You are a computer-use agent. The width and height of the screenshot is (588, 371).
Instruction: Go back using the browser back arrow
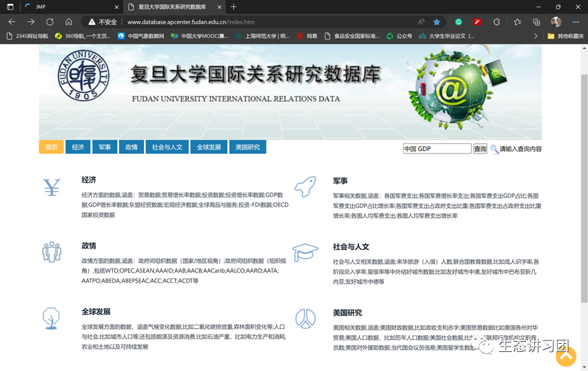[x=12, y=22]
